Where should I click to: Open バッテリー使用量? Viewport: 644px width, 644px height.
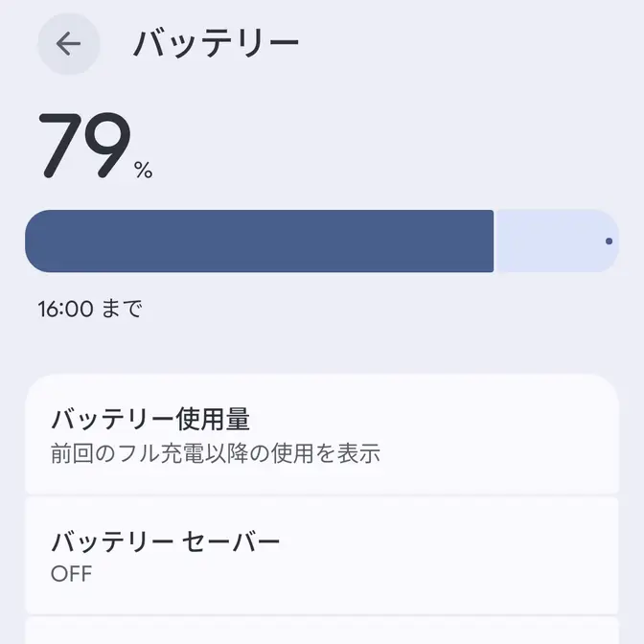point(150,420)
